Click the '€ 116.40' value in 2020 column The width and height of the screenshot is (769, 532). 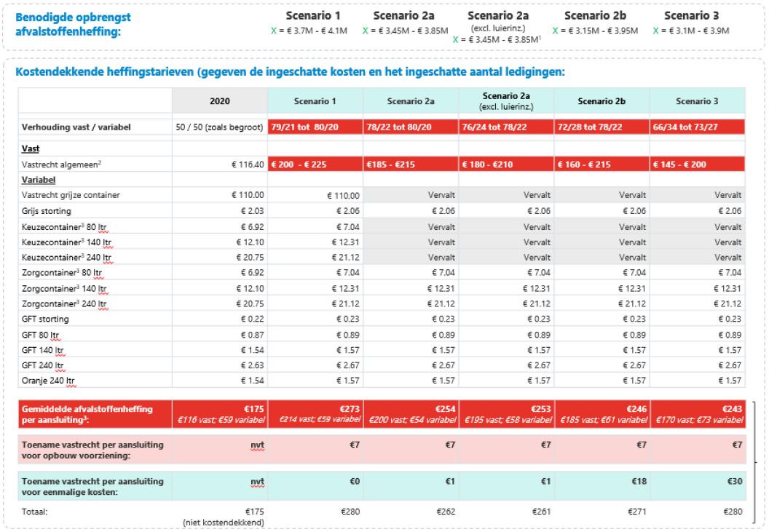click(x=243, y=164)
